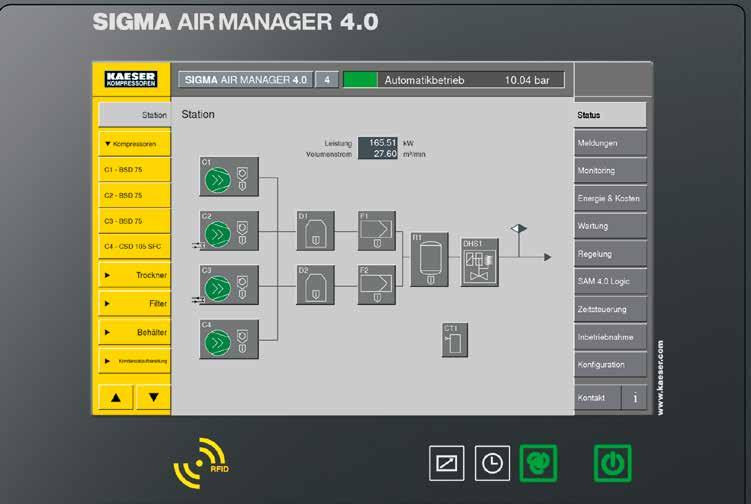751x504 pixels.
Task: Open filter F1 block in station diagram
Action: point(377,231)
